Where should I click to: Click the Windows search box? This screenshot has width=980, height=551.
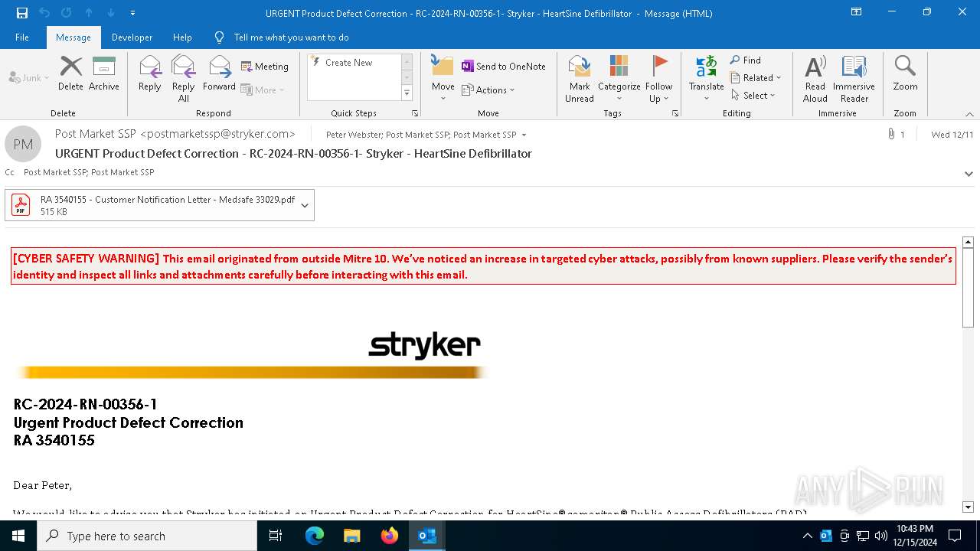point(147,536)
